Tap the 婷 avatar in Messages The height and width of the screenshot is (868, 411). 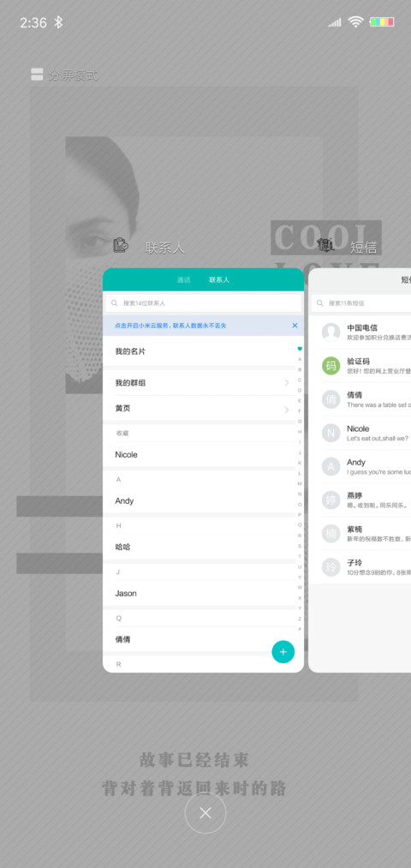click(x=331, y=500)
